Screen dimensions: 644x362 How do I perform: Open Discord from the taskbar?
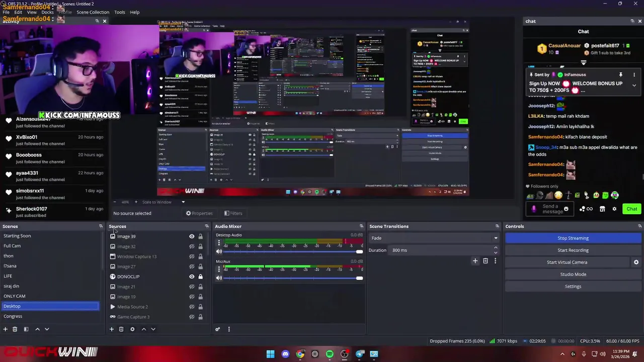285,354
